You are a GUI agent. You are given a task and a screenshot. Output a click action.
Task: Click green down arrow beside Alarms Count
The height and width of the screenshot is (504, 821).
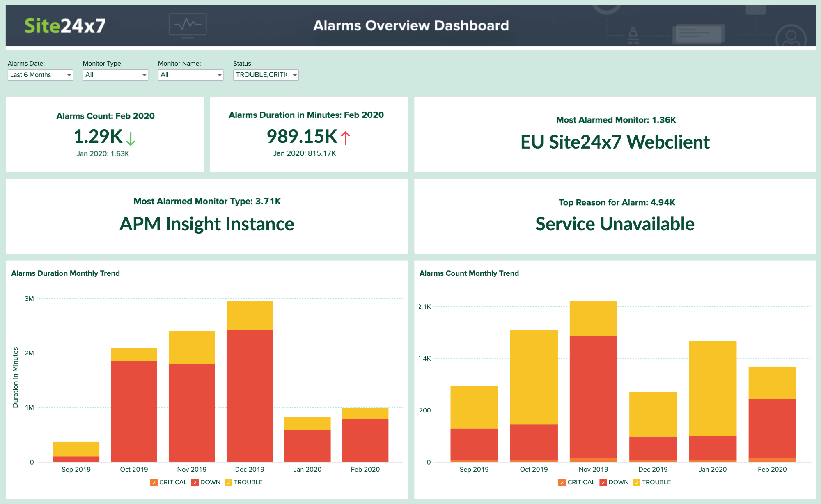(131, 139)
